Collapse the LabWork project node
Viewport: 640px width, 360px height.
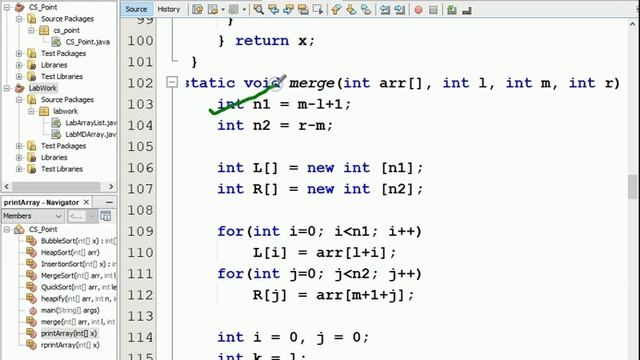(7, 88)
